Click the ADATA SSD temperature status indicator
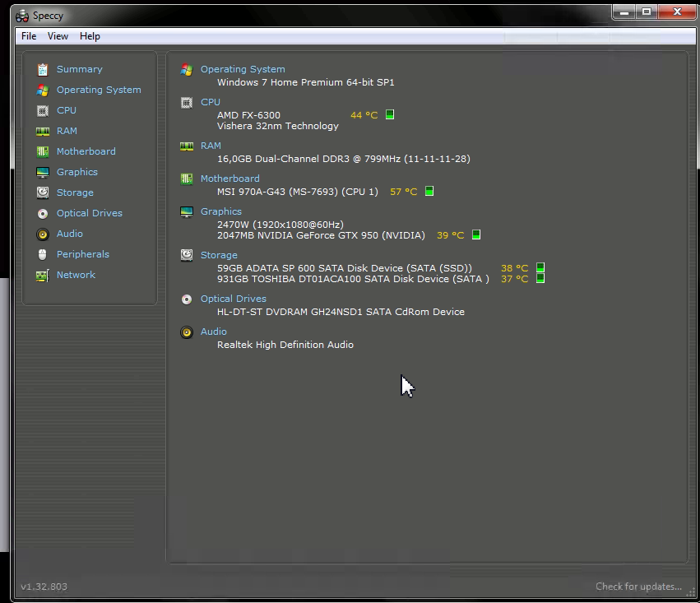The image size is (700, 603). tap(540, 268)
